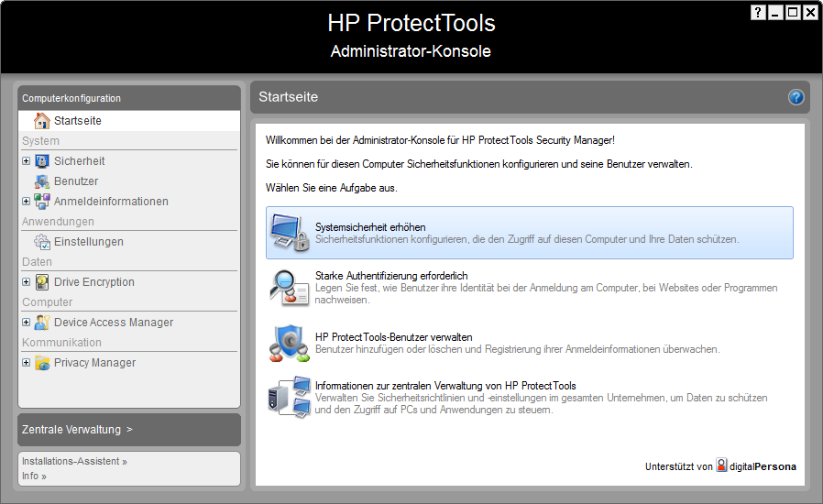This screenshot has height=504, width=823.
Task: Select Drive Encryption under Daten
Action: (x=94, y=282)
